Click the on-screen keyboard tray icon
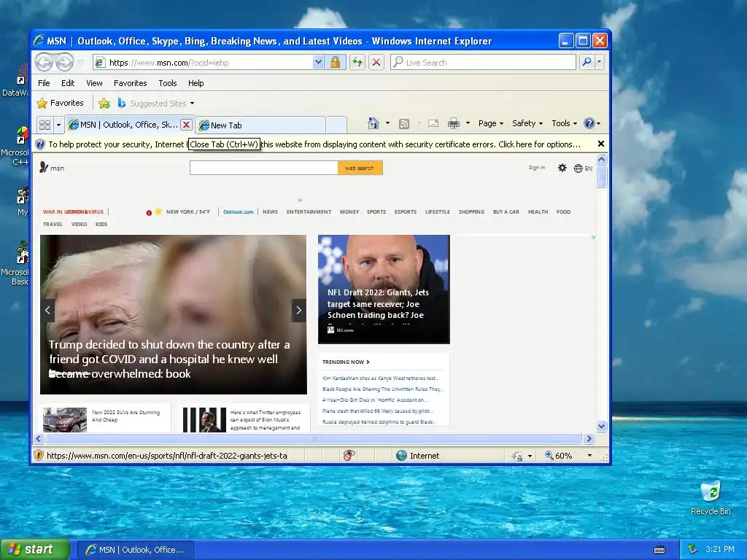Screen dimensions: 747x560 pyautogui.click(x=659, y=550)
